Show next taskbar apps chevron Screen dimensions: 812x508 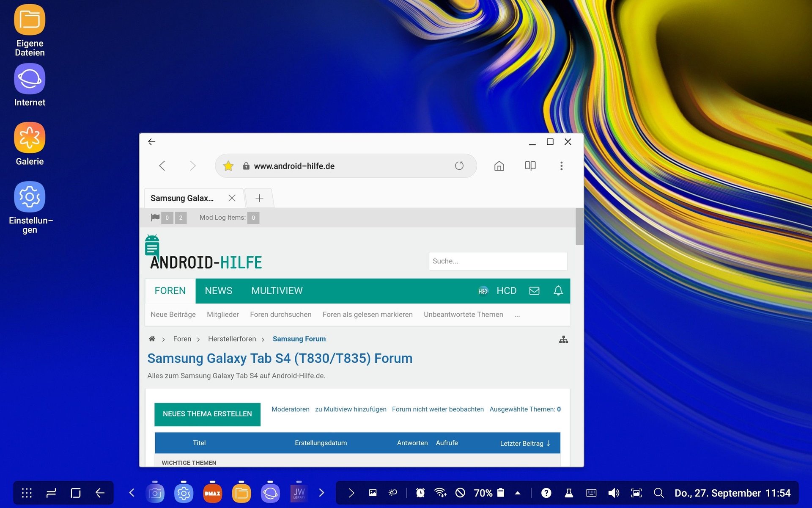pos(322,493)
